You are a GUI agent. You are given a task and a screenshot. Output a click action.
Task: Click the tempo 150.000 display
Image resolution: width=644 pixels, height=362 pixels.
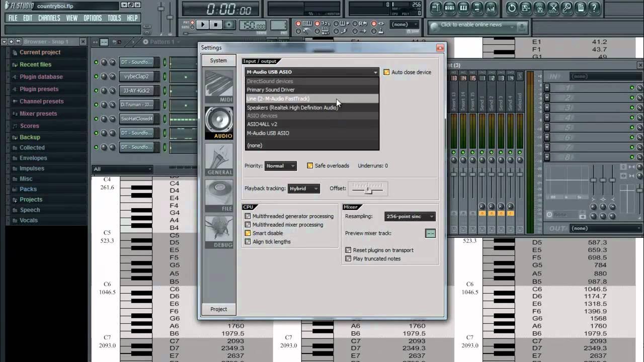pyautogui.click(x=254, y=26)
